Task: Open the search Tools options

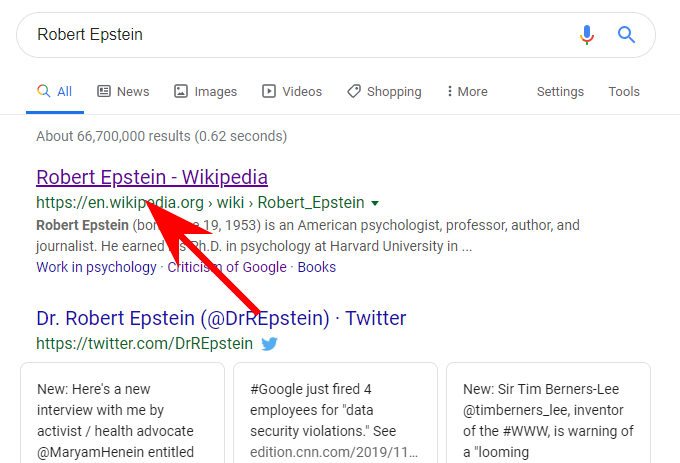Action: tap(624, 91)
